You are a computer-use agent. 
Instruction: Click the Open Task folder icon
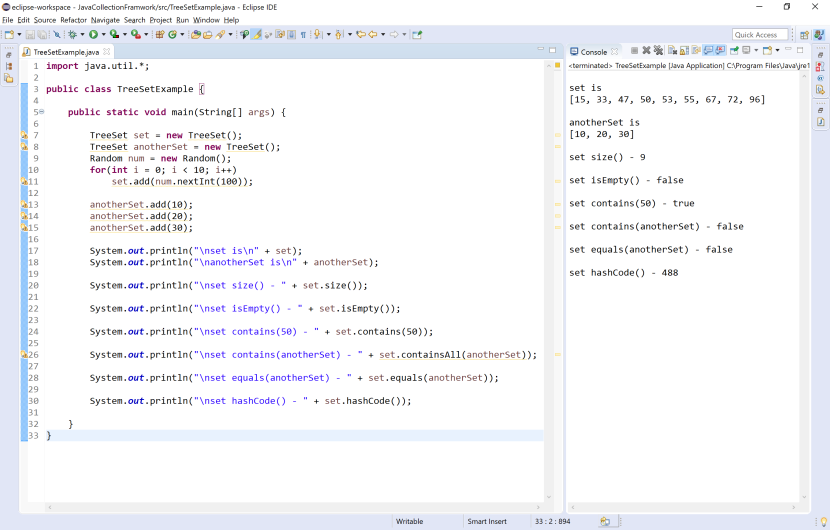coord(208,34)
